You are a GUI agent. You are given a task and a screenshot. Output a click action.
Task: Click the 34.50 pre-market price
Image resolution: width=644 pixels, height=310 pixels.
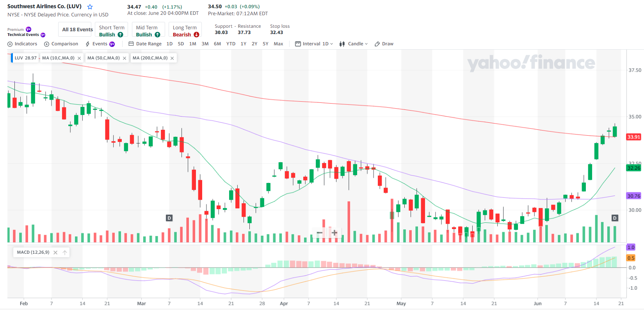(x=215, y=7)
